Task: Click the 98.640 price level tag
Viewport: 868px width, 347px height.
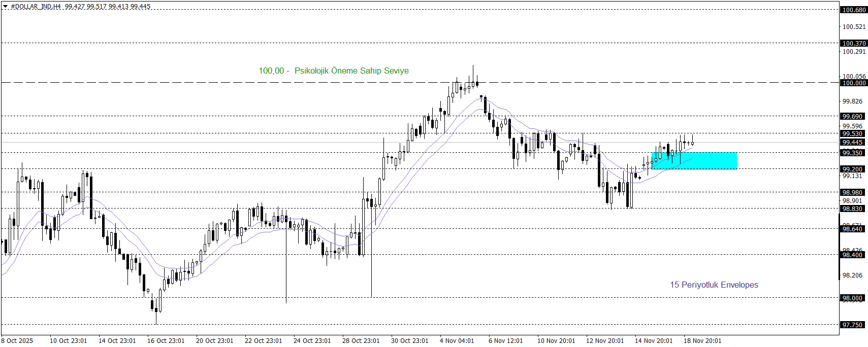Action: coord(852,229)
